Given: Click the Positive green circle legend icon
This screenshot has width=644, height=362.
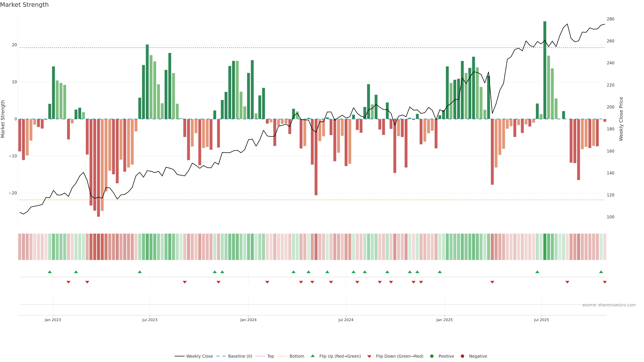Looking at the screenshot, I should point(432,356).
